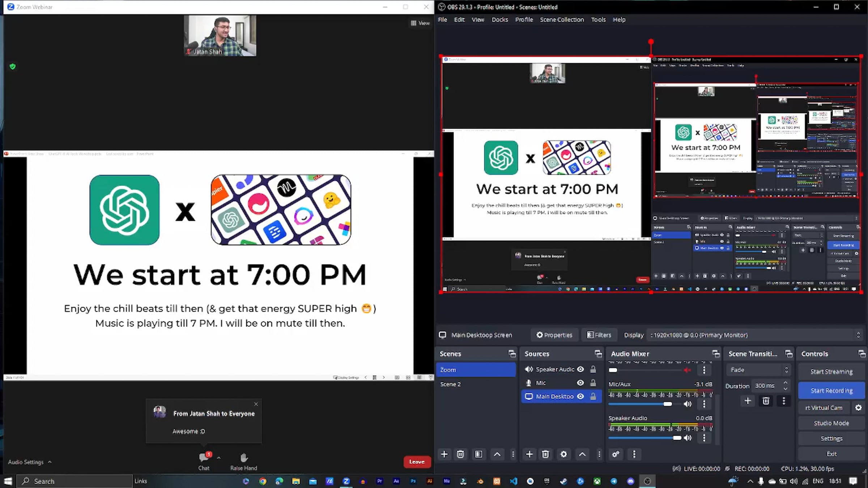Configure virtual camera gear icon
Image resolution: width=868 pixels, height=488 pixels.
[x=858, y=408]
